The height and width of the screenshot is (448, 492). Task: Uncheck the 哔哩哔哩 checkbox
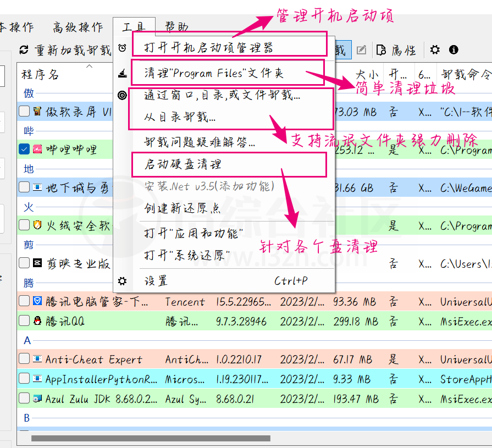[24, 149]
